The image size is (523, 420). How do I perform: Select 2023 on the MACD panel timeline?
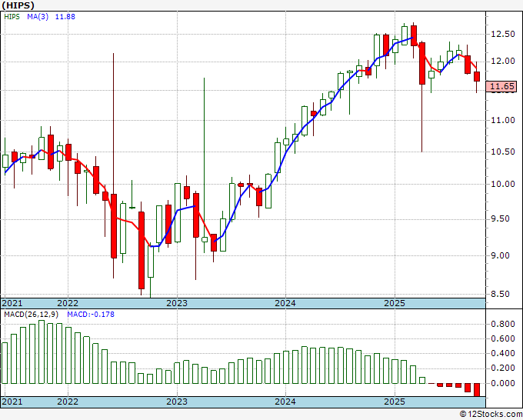click(177, 402)
